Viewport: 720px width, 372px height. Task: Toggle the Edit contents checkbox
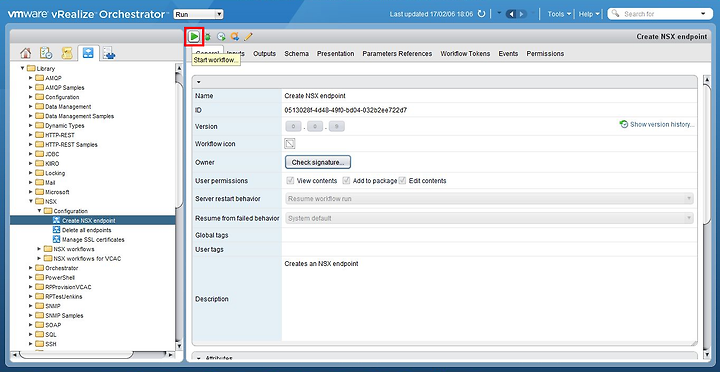tap(402, 180)
